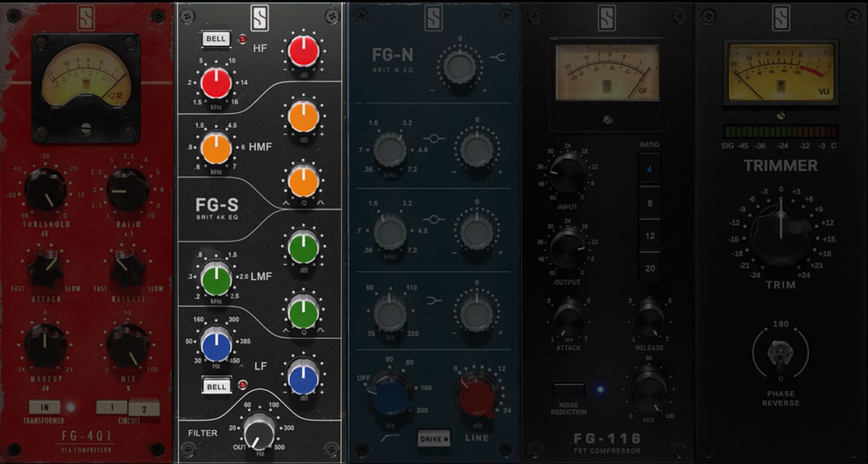868x464 pixels.
Task: Click the FG-401 Makeup dB knob
Action: click(45, 345)
